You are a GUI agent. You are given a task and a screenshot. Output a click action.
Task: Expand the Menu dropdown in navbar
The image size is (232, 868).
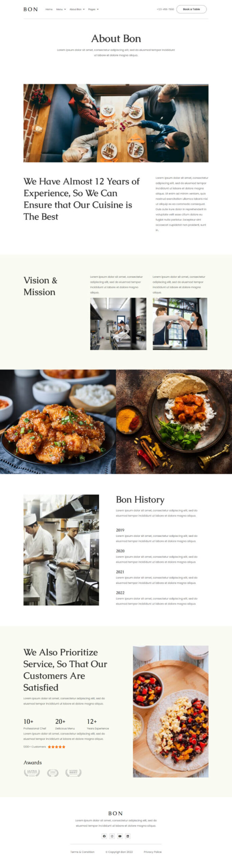pyautogui.click(x=61, y=9)
